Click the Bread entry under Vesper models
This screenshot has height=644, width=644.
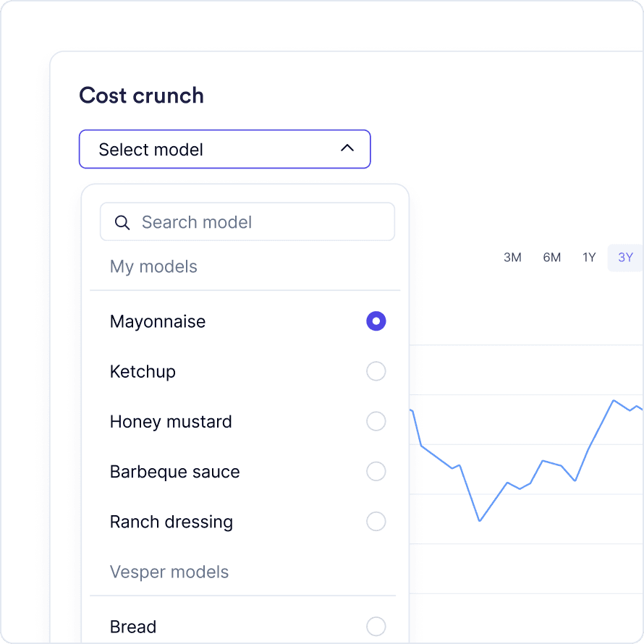coord(133,627)
